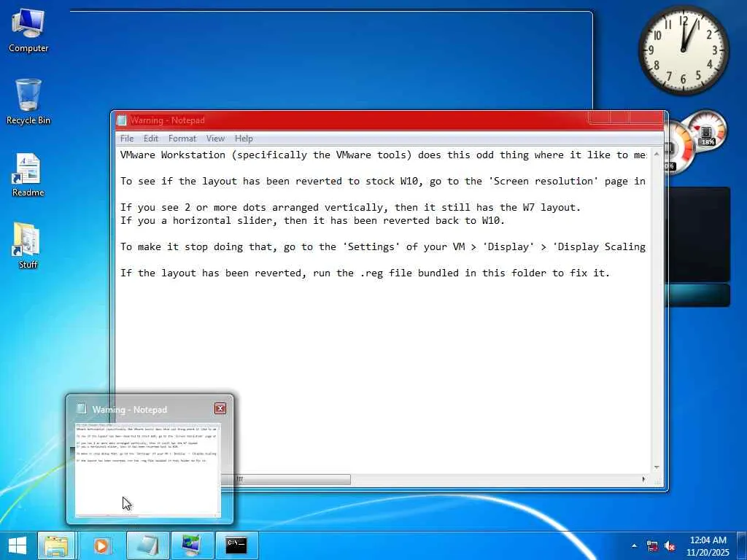Image resolution: width=747 pixels, height=560 pixels.
Task: Show hidden tray icons arrow
Action: 634,545
